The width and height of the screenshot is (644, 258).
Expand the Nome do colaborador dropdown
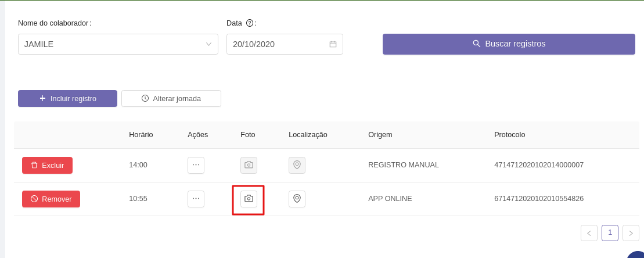[208, 44]
